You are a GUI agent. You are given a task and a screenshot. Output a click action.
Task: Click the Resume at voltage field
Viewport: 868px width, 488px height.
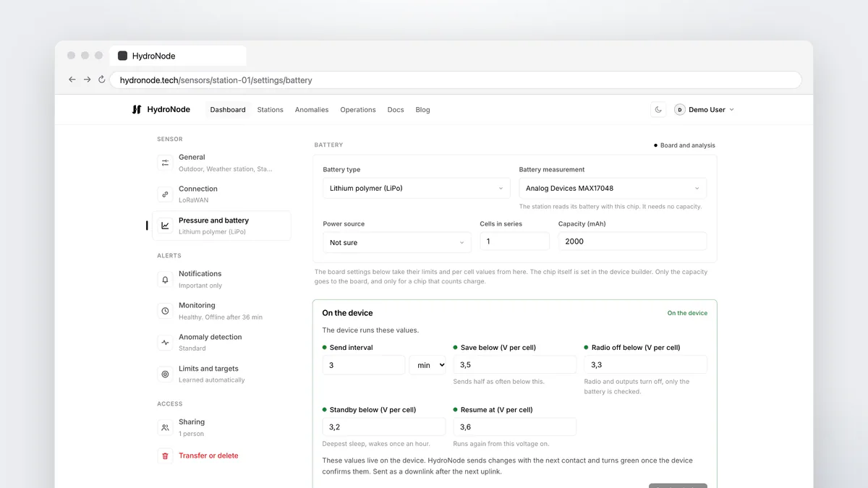515,427
